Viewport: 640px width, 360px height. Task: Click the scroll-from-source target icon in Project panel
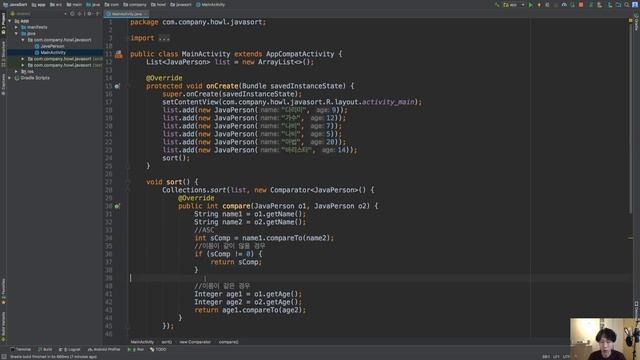coord(72,13)
